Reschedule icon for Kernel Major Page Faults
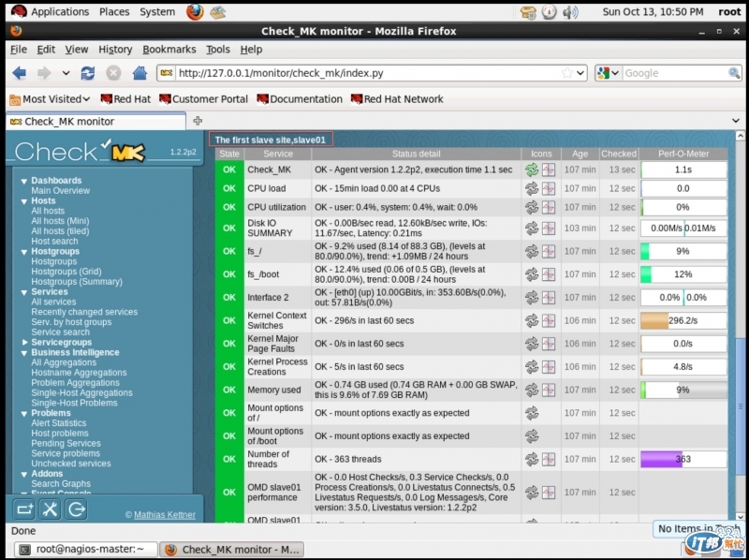The image size is (749, 560). [x=532, y=343]
